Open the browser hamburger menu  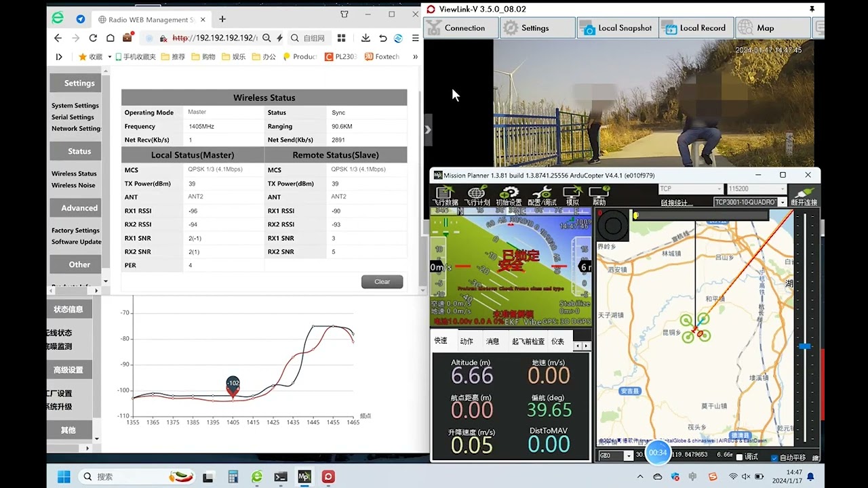pos(415,38)
